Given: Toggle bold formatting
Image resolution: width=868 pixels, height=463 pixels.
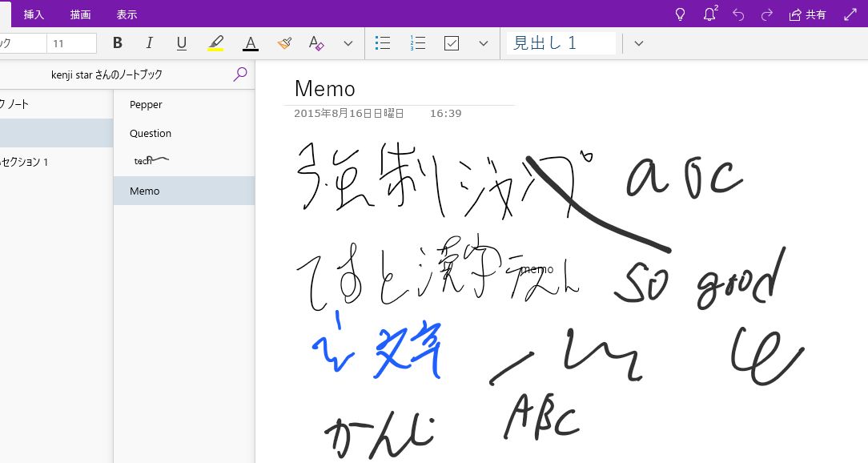Looking at the screenshot, I should pos(118,43).
